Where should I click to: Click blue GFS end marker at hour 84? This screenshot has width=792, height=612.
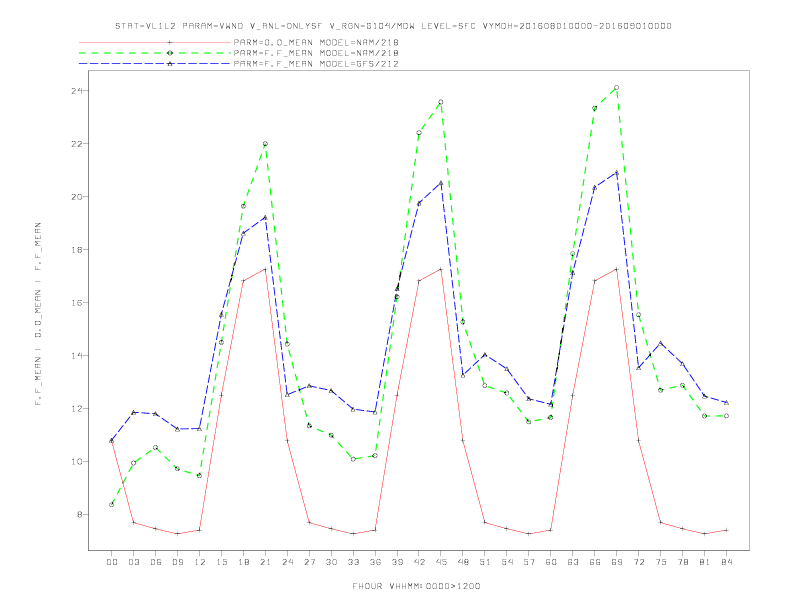(x=726, y=402)
